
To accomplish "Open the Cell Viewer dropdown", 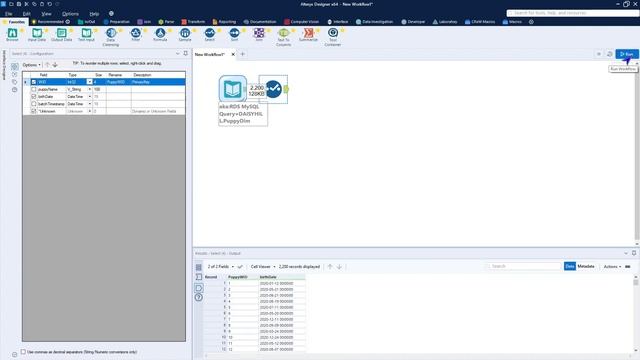I will click(x=263, y=267).
